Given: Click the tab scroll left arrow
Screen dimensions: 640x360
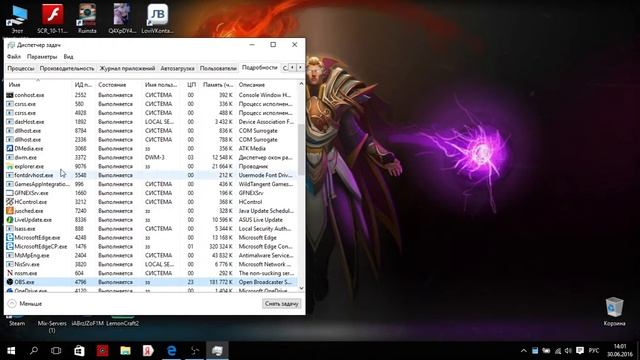Looking at the screenshot, I should (x=292, y=67).
